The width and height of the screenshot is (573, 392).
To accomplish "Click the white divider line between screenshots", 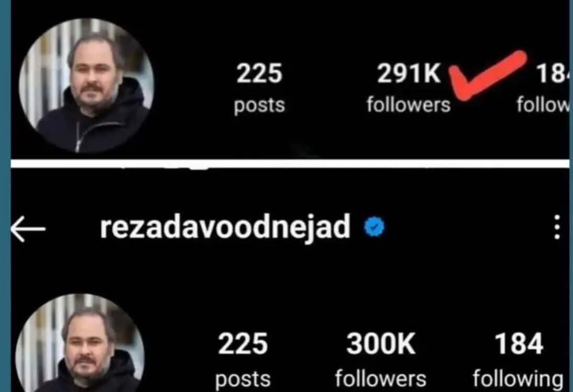I will (290, 163).
